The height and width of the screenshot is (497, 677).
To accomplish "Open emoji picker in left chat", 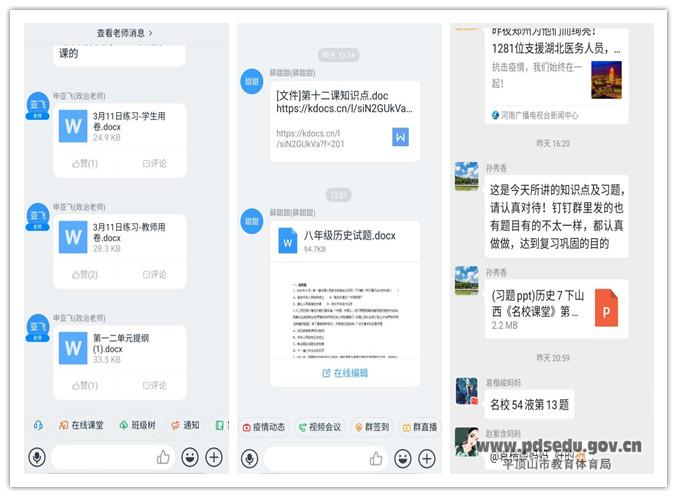I will (x=189, y=458).
